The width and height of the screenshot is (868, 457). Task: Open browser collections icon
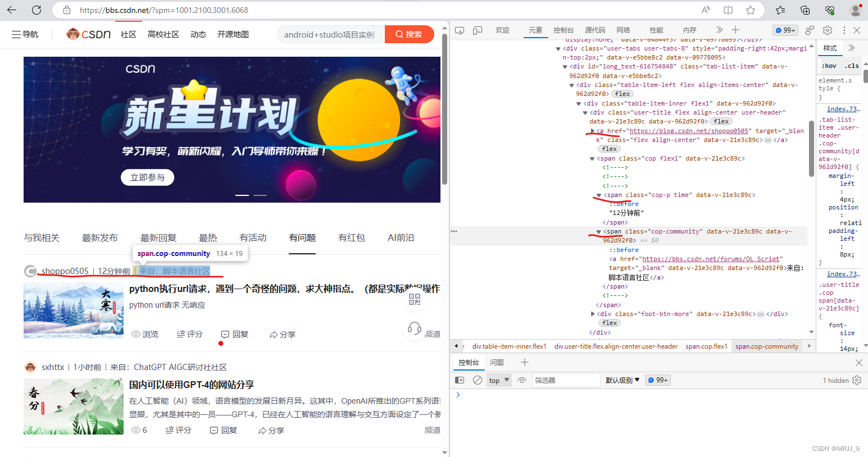[x=805, y=10]
